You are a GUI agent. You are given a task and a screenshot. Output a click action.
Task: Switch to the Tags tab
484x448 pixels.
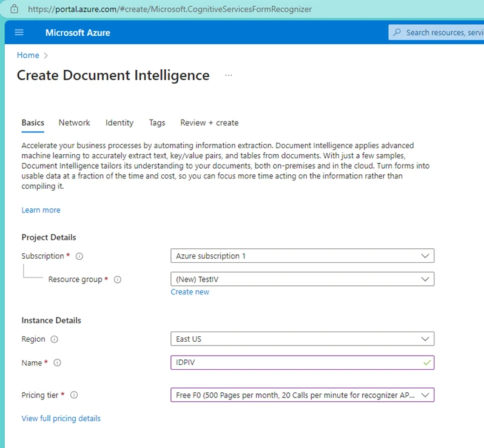tap(157, 123)
